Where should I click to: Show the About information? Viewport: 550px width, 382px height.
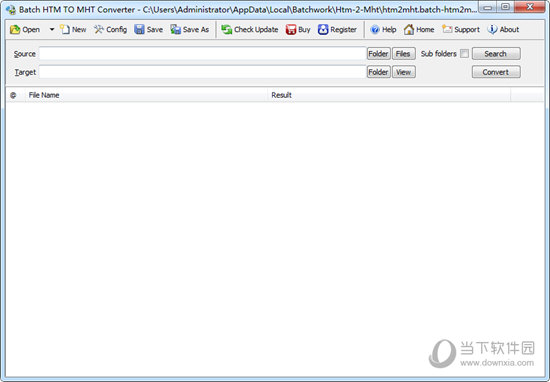point(503,30)
